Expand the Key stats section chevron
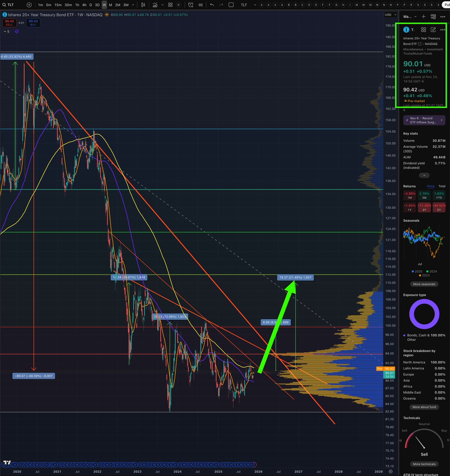This screenshot has height=476, width=450. [424, 175]
